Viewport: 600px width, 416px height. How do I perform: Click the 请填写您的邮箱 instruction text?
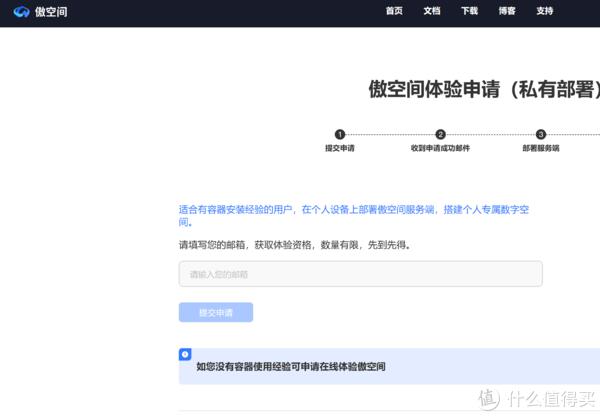[295, 245]
